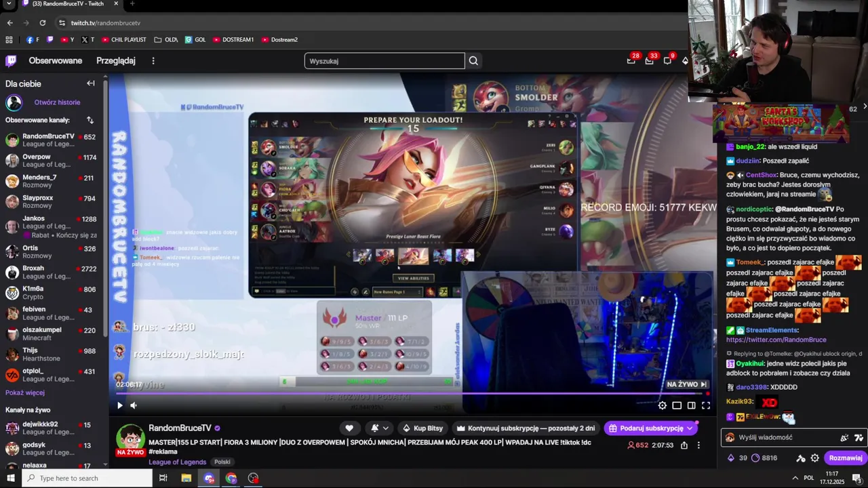Viewport: 868px width, 488px height.
Task: Open the top navigation more menu
Action: [153, 61]
